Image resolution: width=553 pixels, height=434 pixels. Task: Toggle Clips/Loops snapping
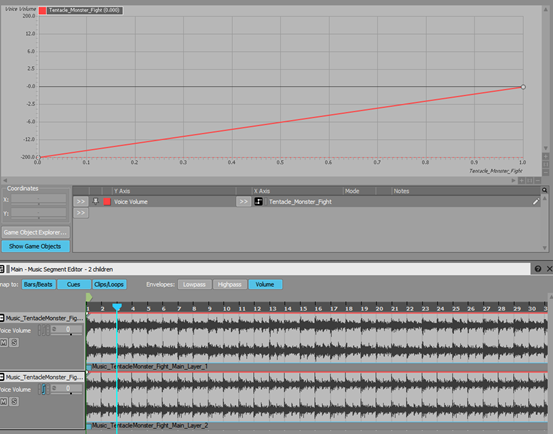click(109, 284)
